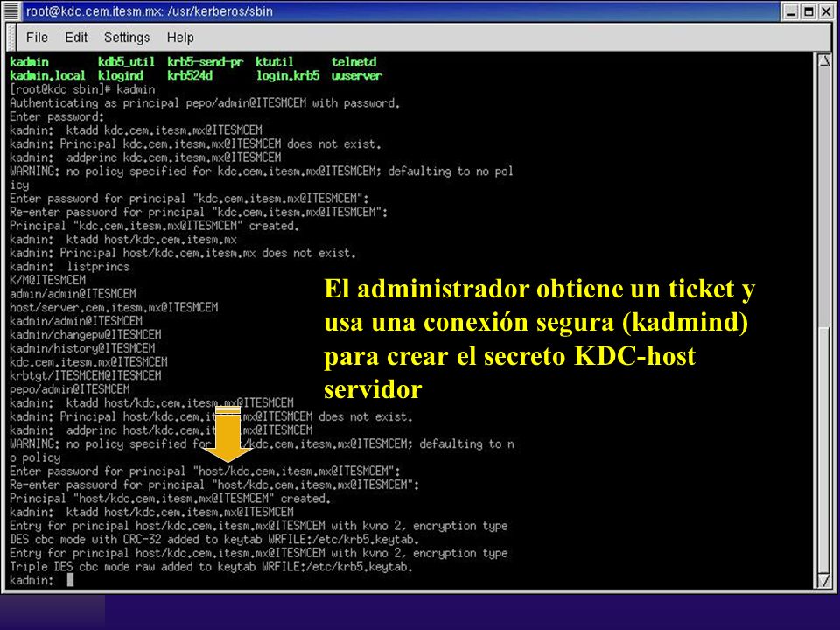Image resolution: width=840 pixels, height=630 pixels.
Task: Click the telnetd file name
Action: [x=353, y=62]
